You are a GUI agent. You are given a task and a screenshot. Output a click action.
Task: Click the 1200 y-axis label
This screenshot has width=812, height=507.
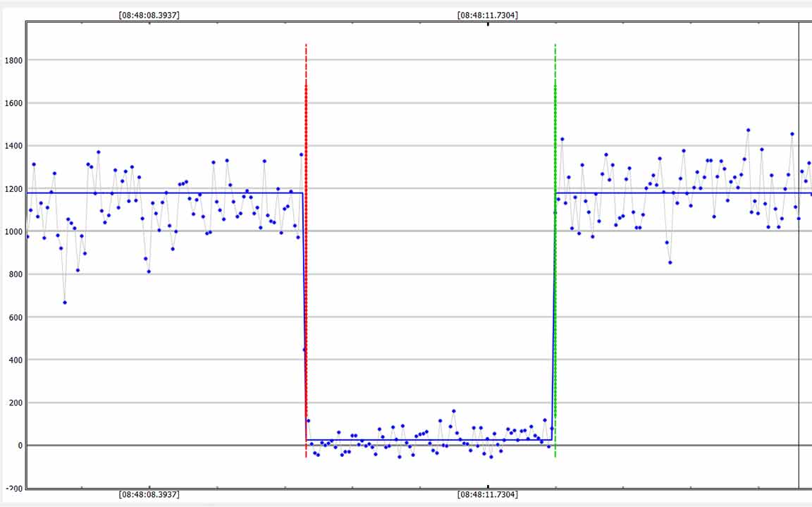point(13,189)
